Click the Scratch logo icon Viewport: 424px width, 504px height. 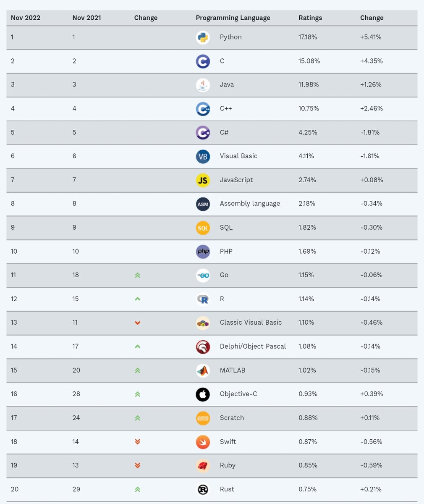click(x=203, y=418)
